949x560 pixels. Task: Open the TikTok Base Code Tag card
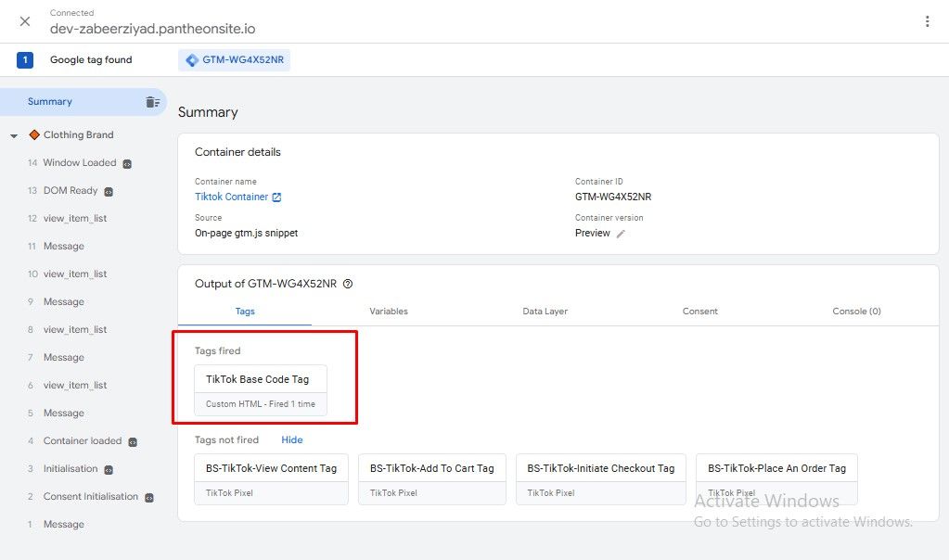pos(261,390)
